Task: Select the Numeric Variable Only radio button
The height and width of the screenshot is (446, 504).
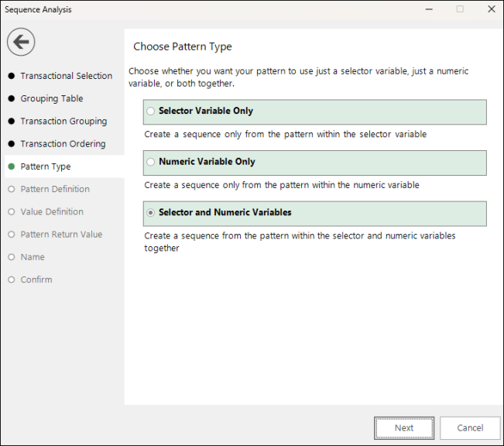Action: pyautogui.click(x=150, y=162)
